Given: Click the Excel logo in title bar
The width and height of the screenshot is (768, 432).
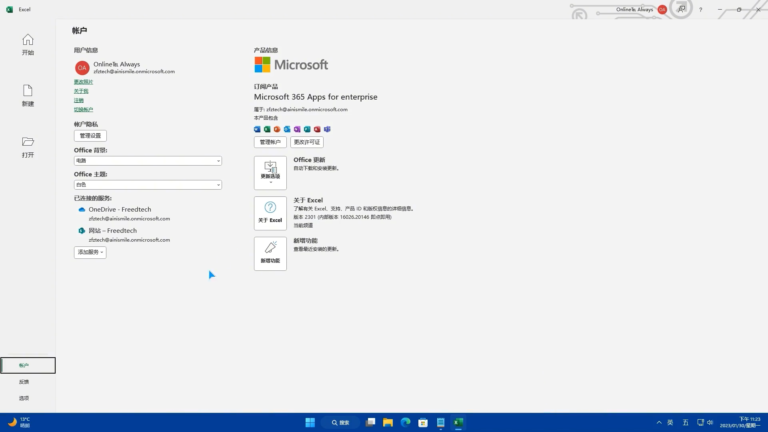Looking at the screenshot, I should click(9, 9).
